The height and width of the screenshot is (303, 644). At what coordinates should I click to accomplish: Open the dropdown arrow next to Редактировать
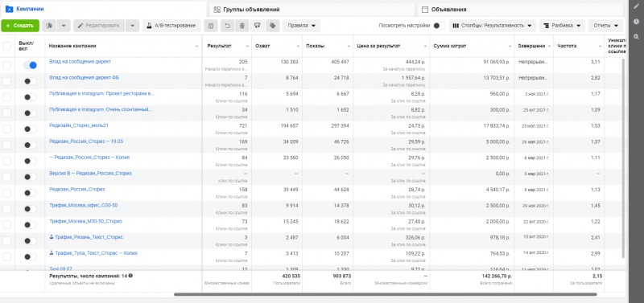(x=132, y=26)
